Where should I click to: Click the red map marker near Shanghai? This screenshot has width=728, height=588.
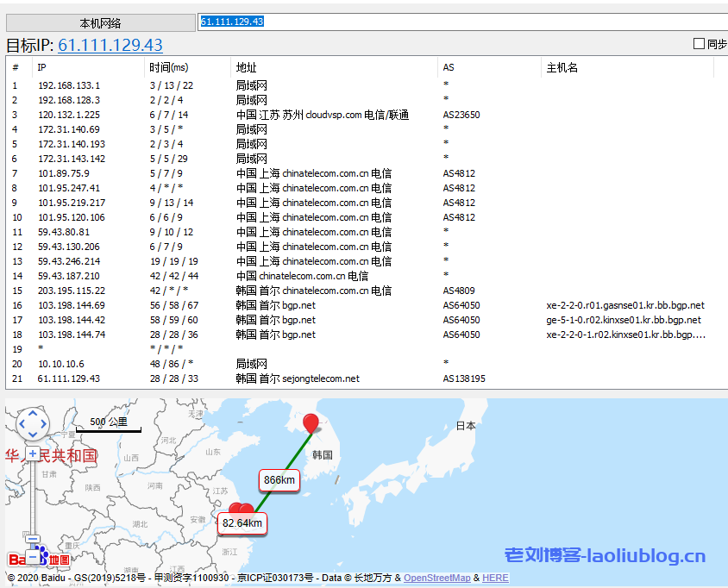[x=242, y=511]
